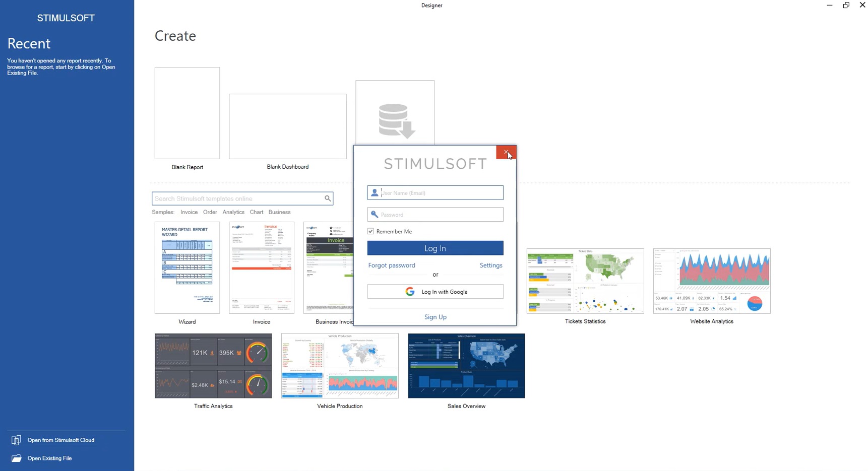Image resolution: width=868 pixels, height=471 pixels.
Task: Restore down the Designer window
Action: (846, 5)
